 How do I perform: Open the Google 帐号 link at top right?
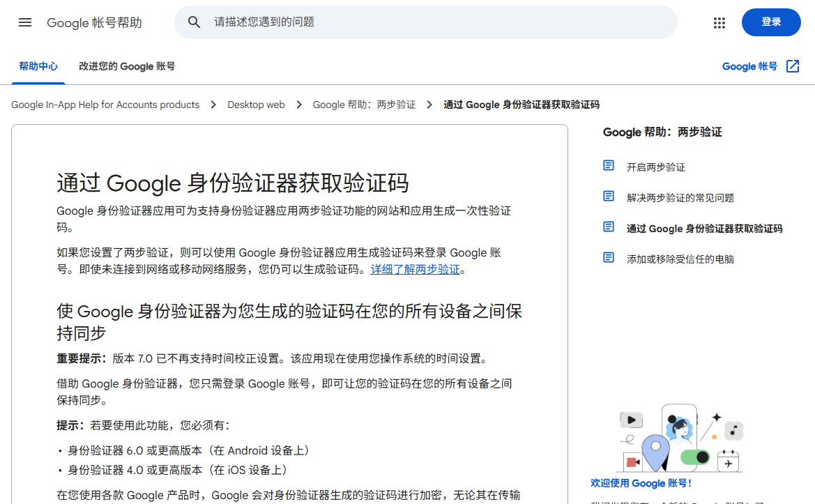coord(749,66)
